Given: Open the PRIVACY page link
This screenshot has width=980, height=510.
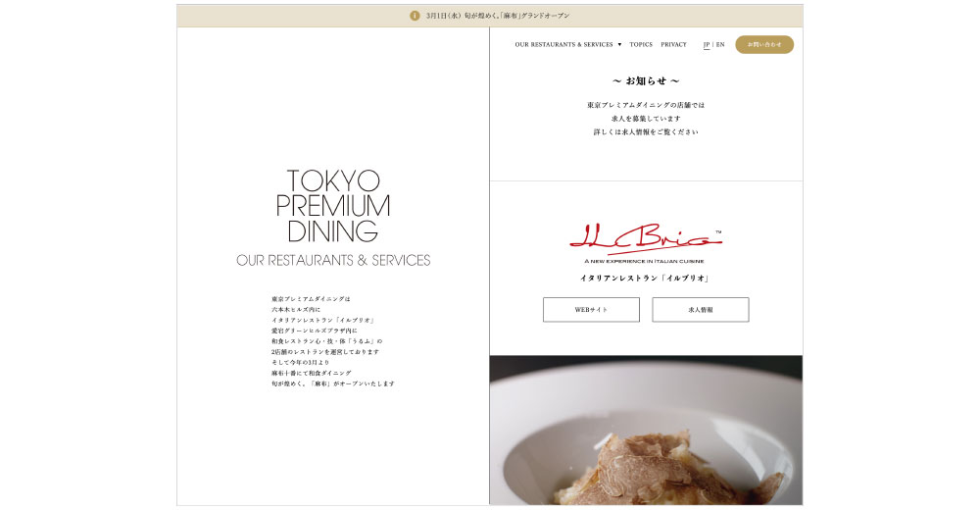Looking at the screenshot, I should [x=673, y=44].
